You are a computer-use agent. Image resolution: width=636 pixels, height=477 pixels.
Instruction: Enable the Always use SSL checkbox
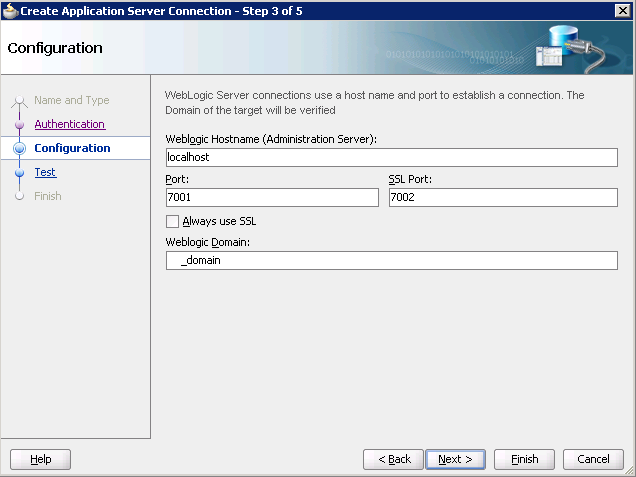pos(172,221)
